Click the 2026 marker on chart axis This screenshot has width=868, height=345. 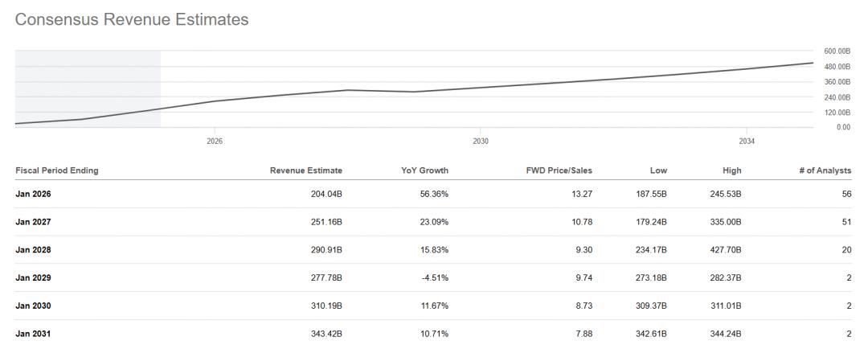tap(215, 141)
